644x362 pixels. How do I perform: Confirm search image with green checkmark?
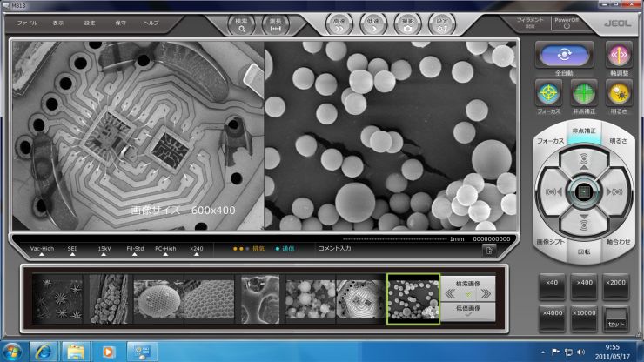tap(468, 294)
